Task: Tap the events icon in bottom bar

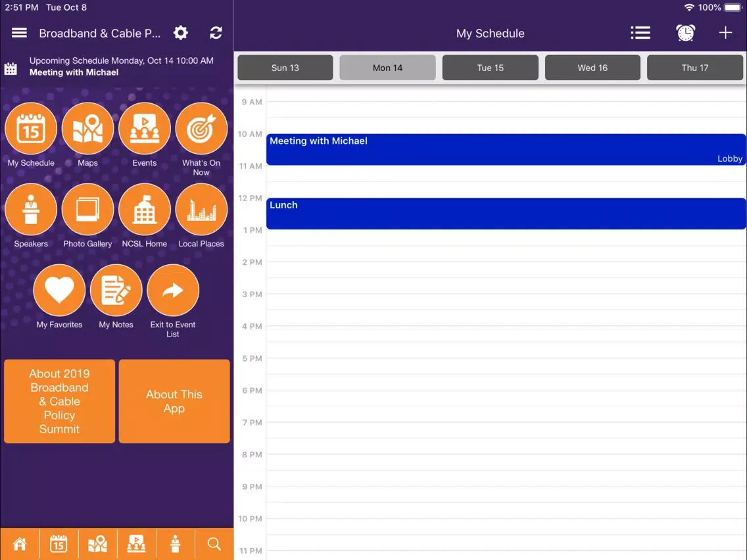Action: tap(136, 544)
